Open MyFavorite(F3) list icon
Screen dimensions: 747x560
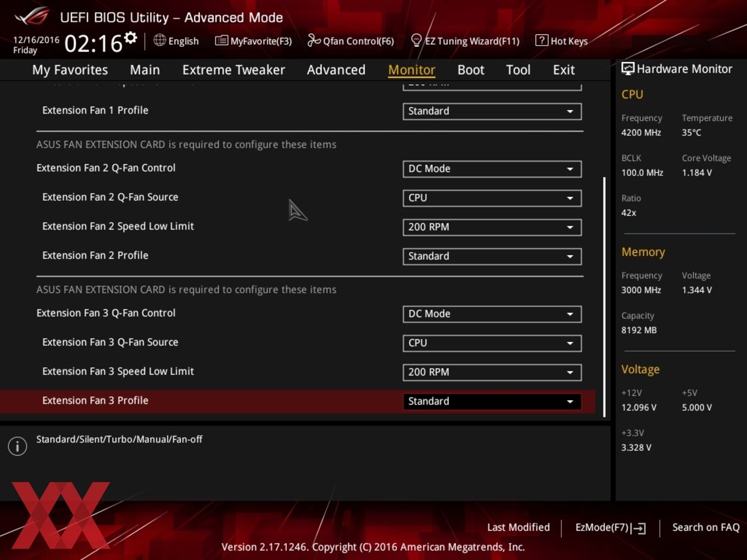click(221, 41)
